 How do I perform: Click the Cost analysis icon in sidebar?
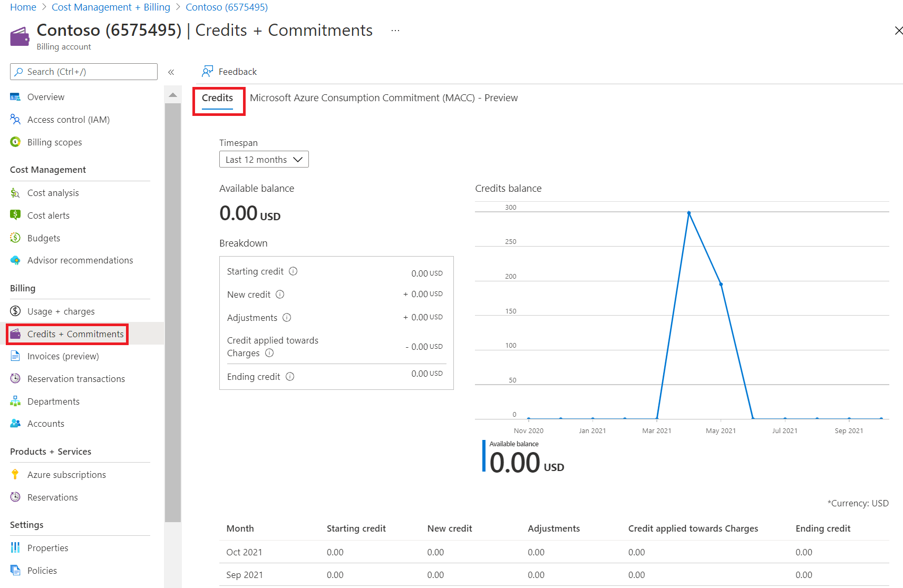pyautogui.click(x=15, y=193)
